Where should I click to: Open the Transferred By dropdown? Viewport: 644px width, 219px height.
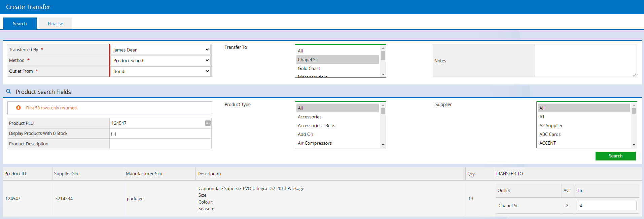click(x=160, y=50)
